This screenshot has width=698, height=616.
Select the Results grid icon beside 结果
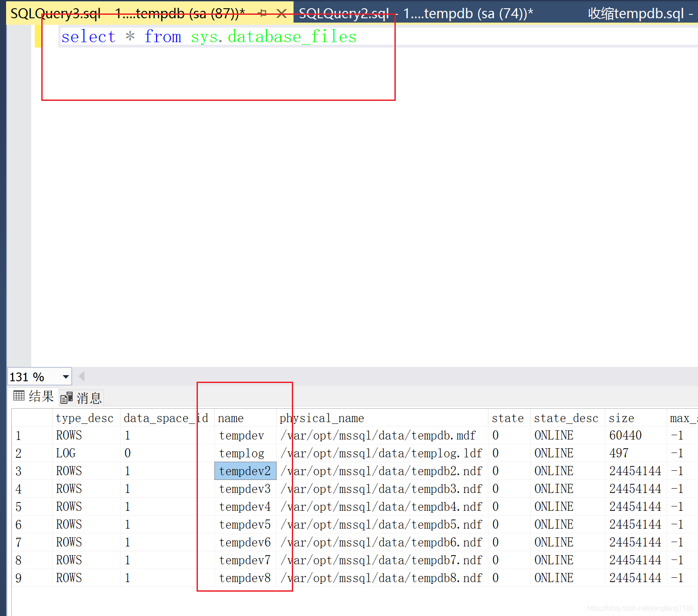click(x=18, y=396)
